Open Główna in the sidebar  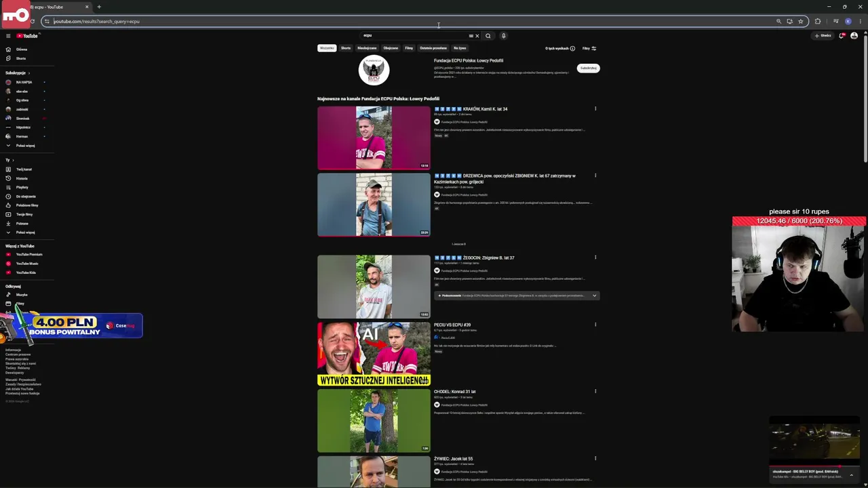pos(22,49)
